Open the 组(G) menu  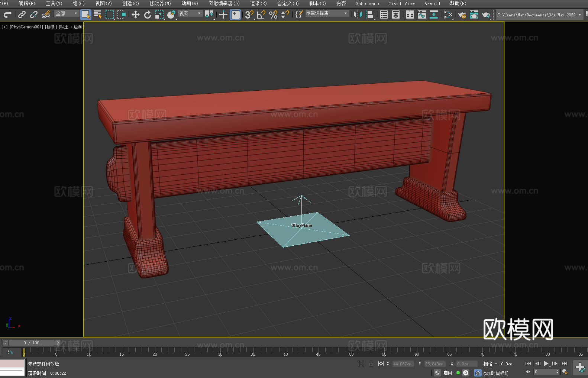78,3
